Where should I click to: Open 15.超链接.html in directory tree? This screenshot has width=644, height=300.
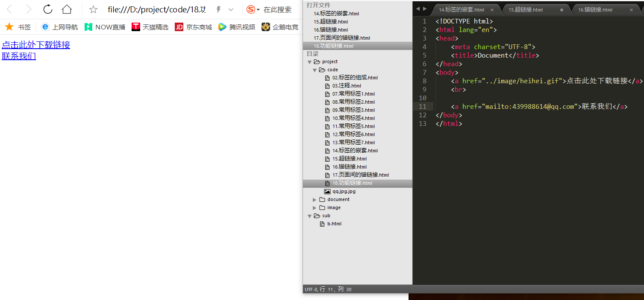coord(350,159)
